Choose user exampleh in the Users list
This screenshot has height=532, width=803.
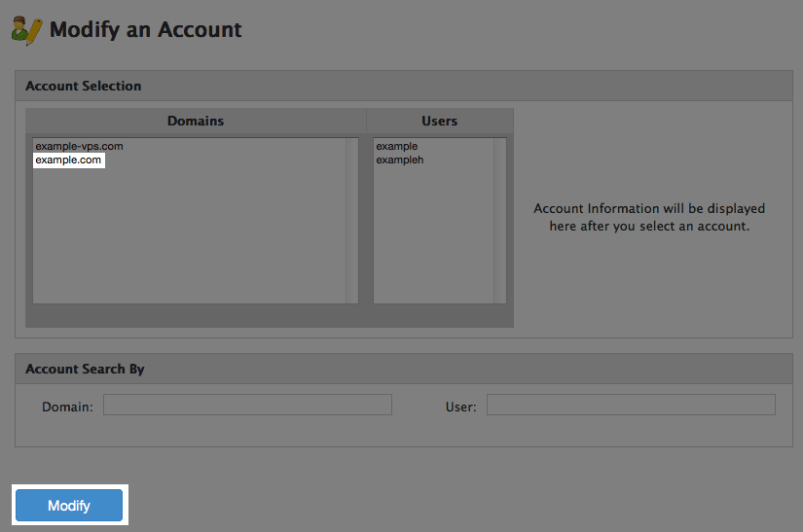(400, 160)
